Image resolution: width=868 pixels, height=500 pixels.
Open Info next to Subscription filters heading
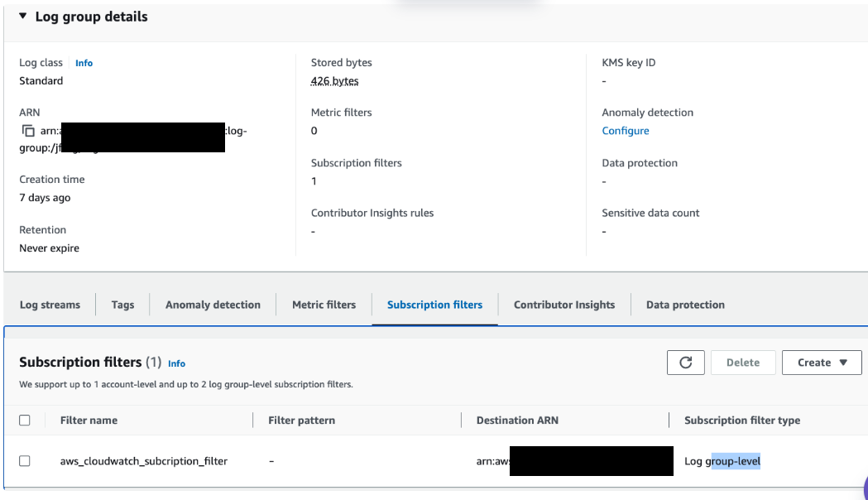pos(176,363)
